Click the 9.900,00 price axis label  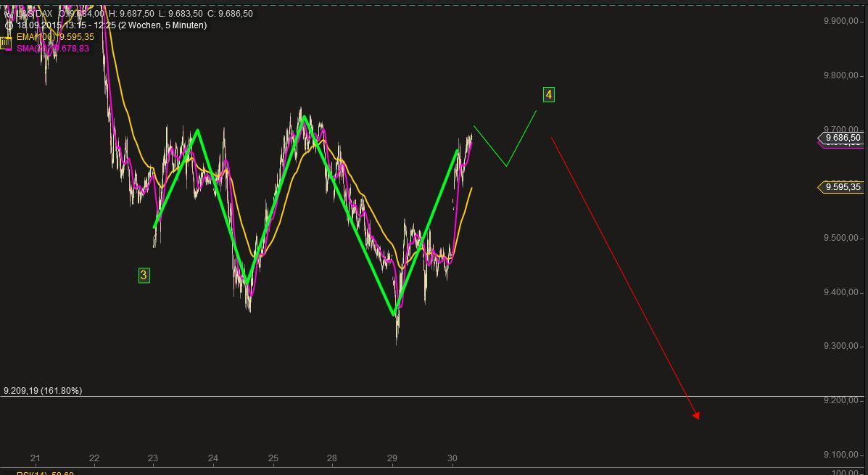coord(840,22)
